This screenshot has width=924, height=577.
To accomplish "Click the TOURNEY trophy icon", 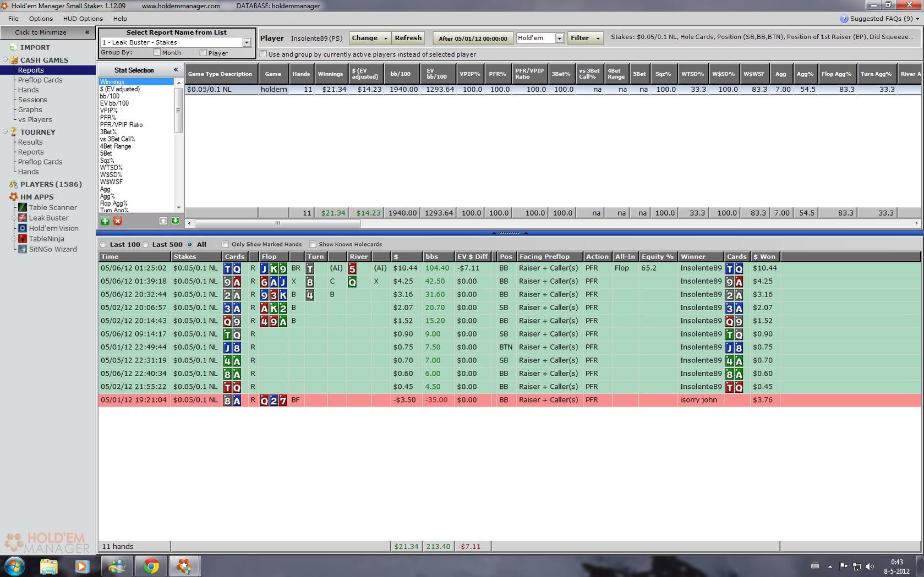I will click(13, 132).
